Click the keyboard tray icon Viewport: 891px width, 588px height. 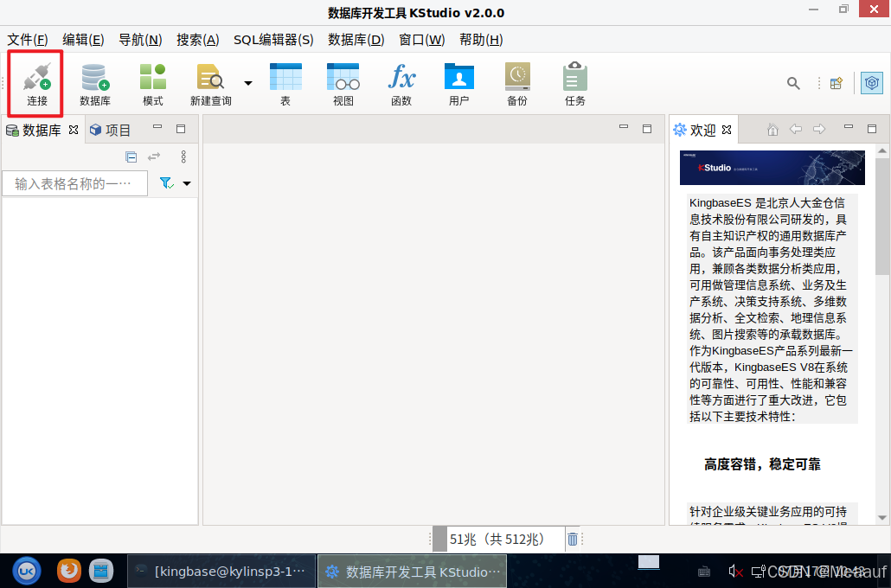point(703,572)
